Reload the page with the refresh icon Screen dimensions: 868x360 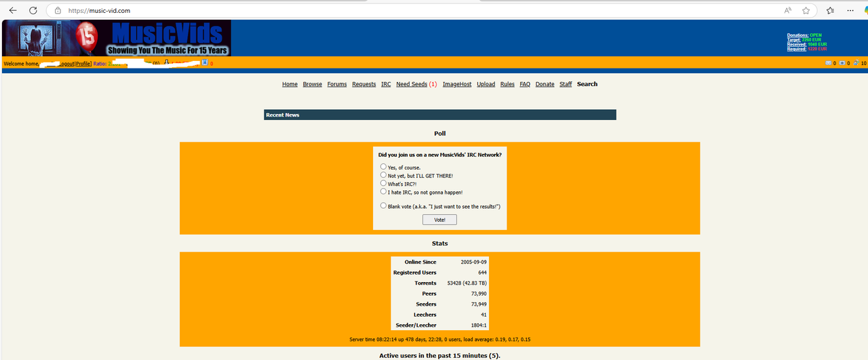tap(33, 10)
